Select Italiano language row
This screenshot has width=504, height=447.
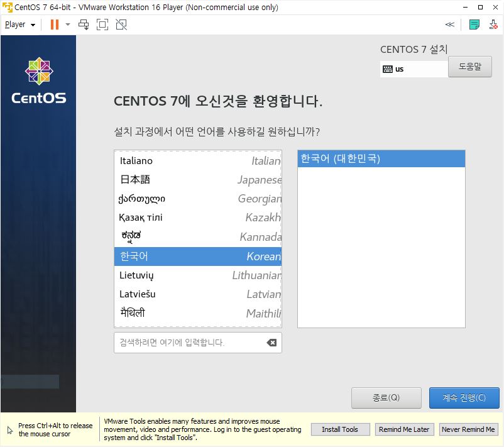[x=198, y=161]
